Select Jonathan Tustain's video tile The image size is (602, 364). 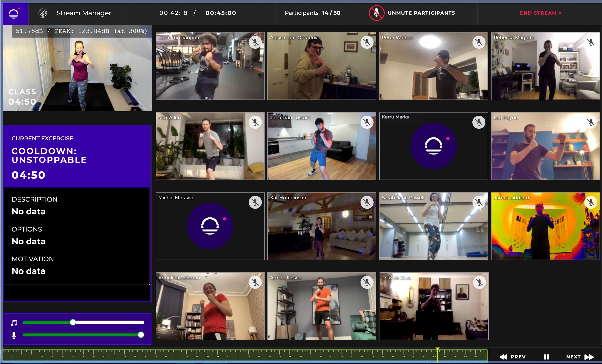tap(322, 146)
